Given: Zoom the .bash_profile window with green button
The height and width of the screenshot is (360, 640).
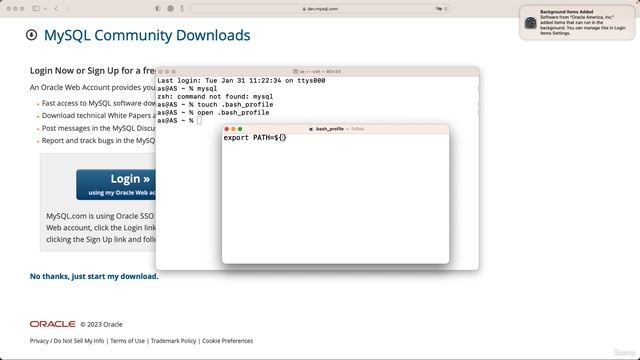Looking at the screenshot, I should (x=240, y=129).
